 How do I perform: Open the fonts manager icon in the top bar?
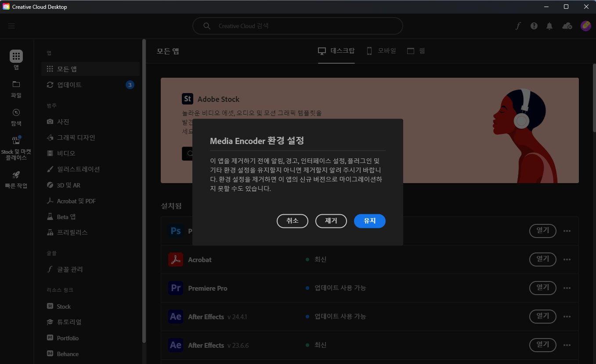point(518,26)
